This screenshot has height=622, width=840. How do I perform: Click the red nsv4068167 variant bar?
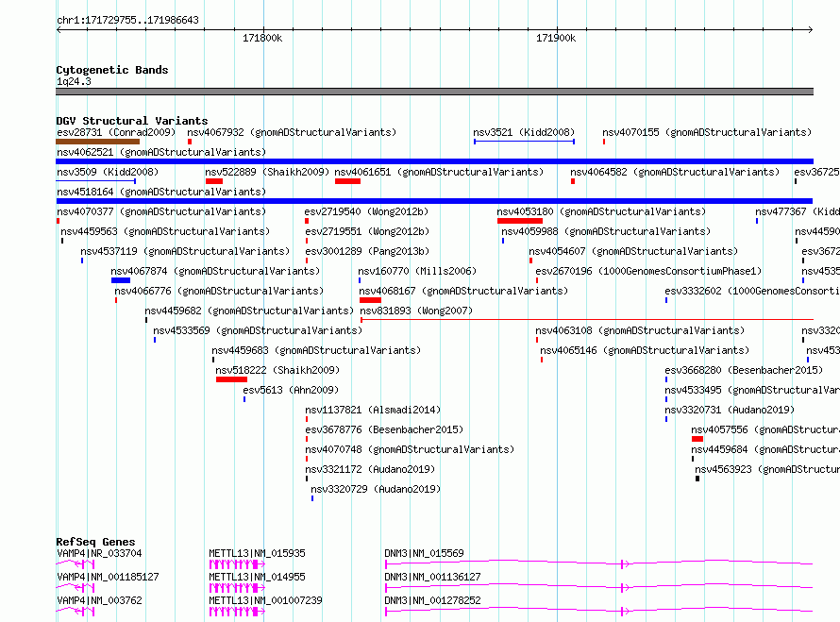(370, 300)
